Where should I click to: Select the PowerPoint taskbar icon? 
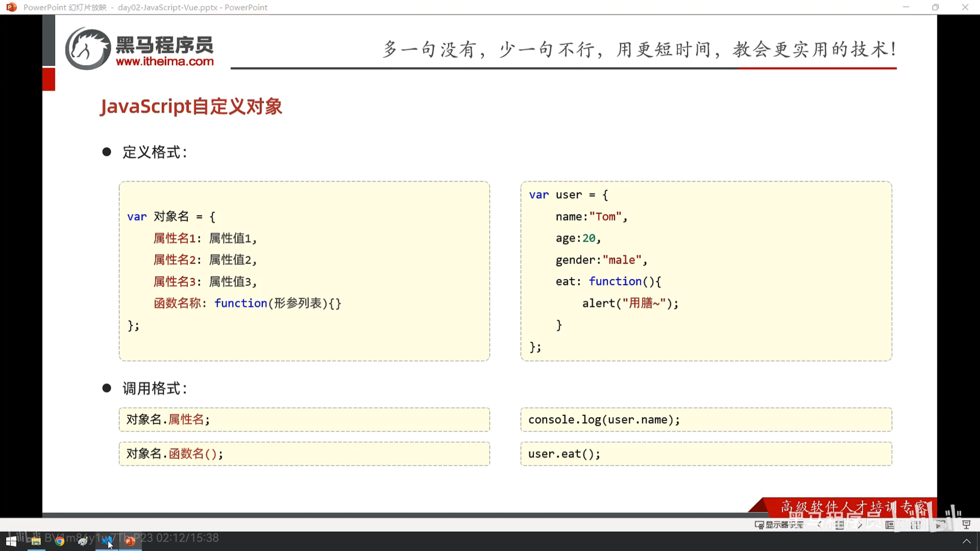130,541
